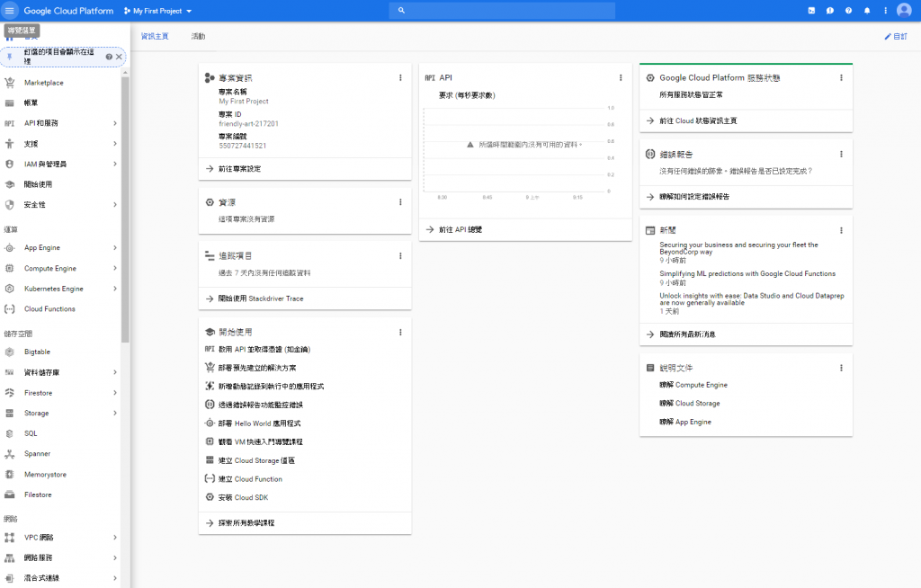
Task: Expand the IAM與管理員 submenu arrow
Action: (114, 164)
